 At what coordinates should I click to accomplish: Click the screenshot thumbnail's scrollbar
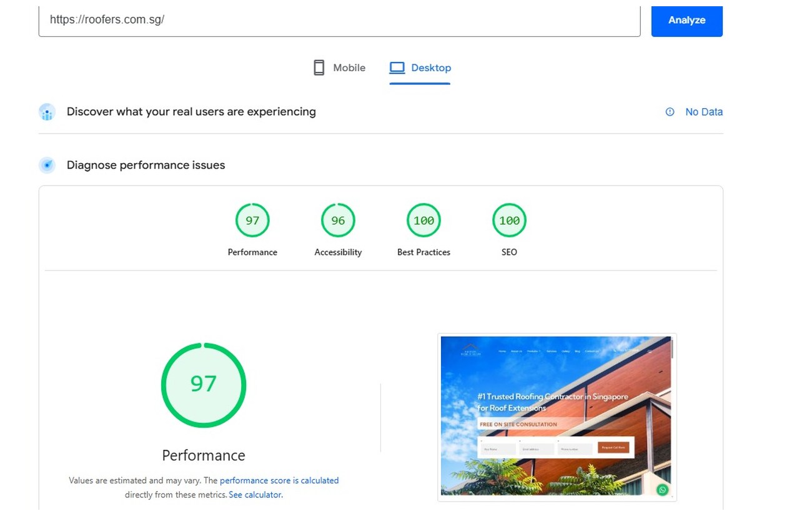click(x=672, y=349)
